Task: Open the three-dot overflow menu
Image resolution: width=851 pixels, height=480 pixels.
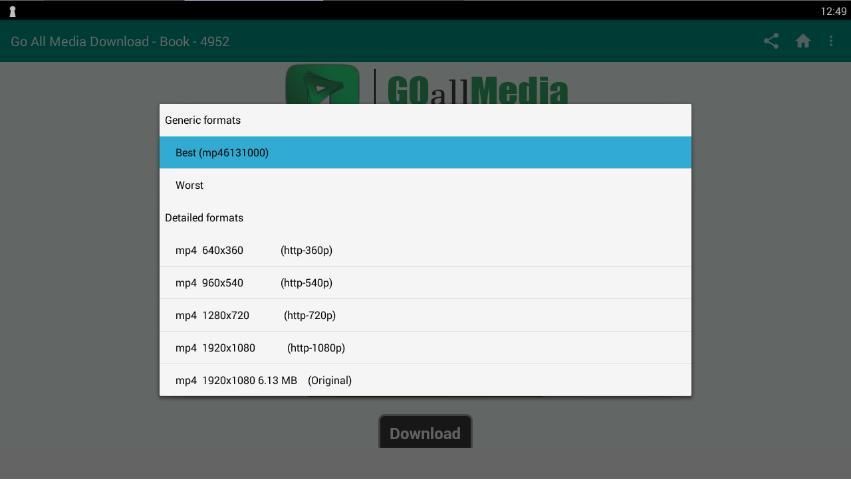Action: pyautogui.click(x=831, y=41)
